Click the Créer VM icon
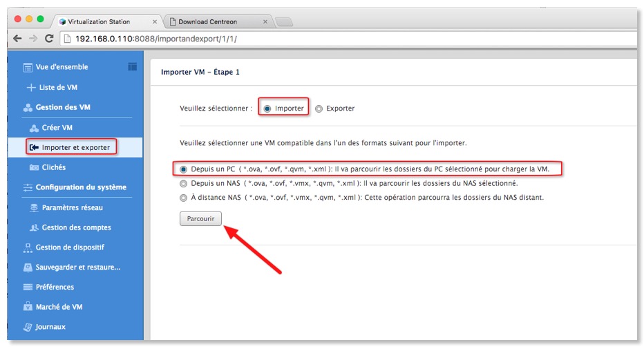 [34, 128]
